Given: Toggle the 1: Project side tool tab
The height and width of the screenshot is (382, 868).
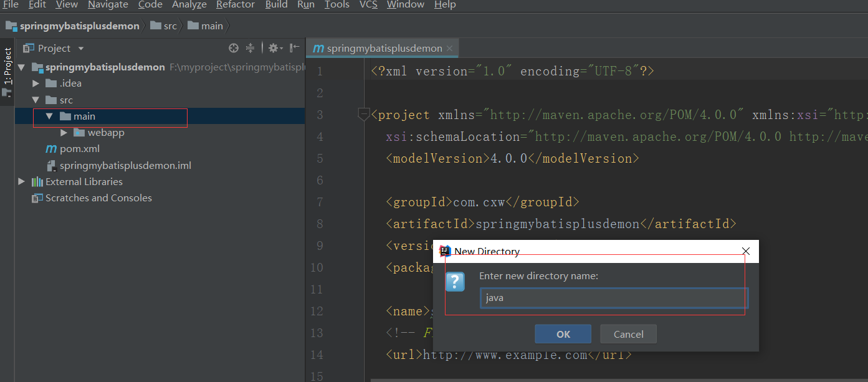Looking at the screenshot, I should pyautogui.click(x=7, y=66).
